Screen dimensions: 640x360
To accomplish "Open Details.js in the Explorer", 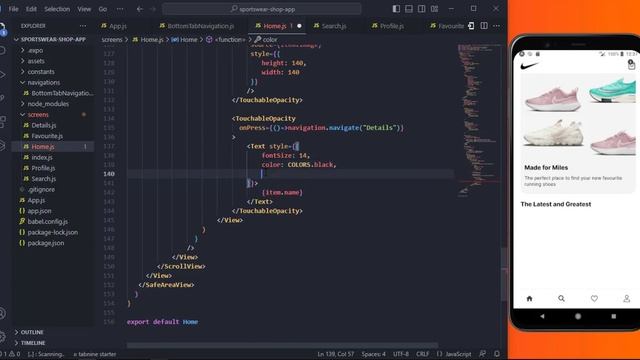I will (x=53, y=125).
